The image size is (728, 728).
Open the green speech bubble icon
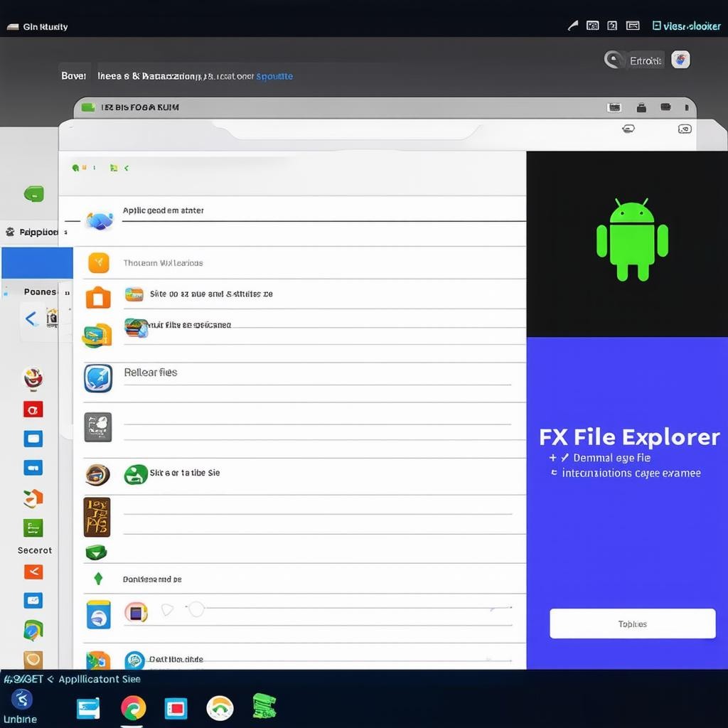point(33,193)
